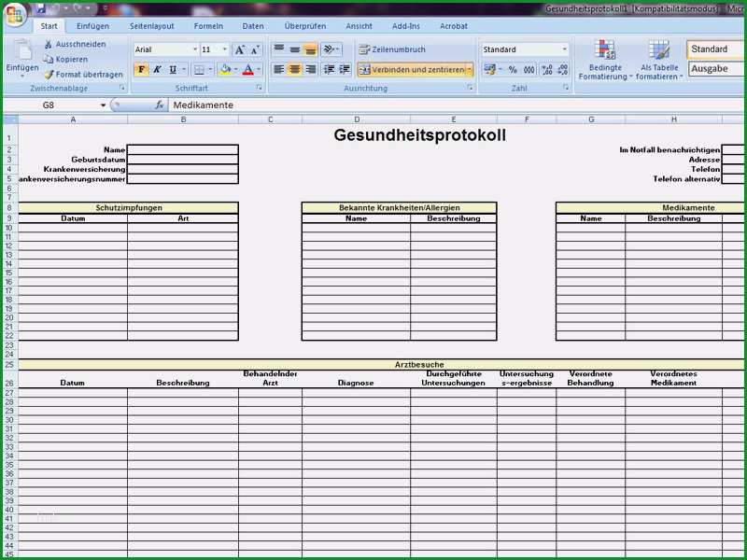Screen dimensions: 747x560
Task: Align text to middle of cell
Action: point(295,49)
